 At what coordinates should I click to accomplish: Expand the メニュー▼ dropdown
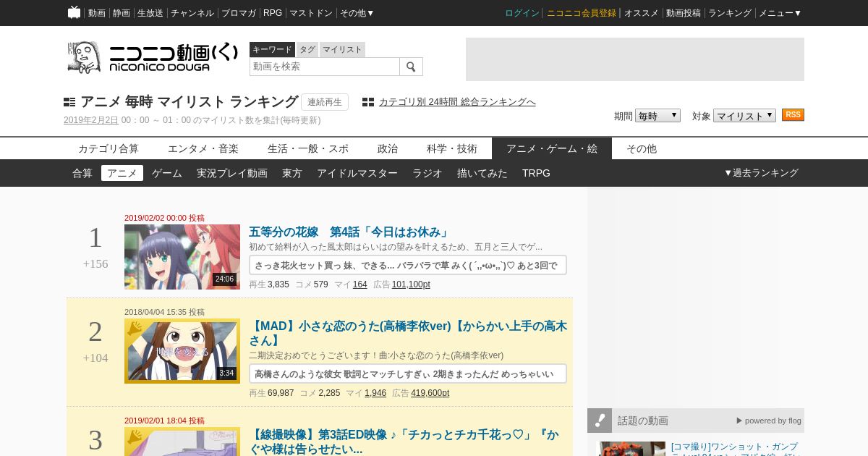pos(780,13)
